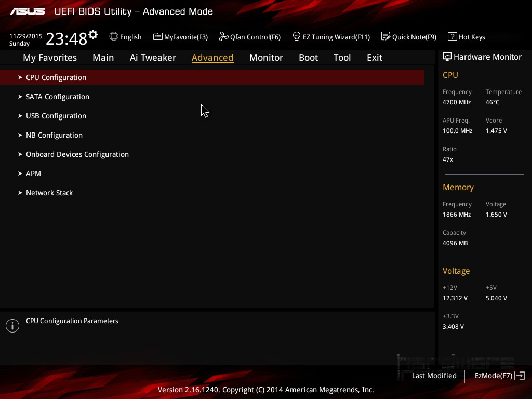The height and width of the screenshot is (399, 532).
Task: Change language via English label
Action: [130, 37]
